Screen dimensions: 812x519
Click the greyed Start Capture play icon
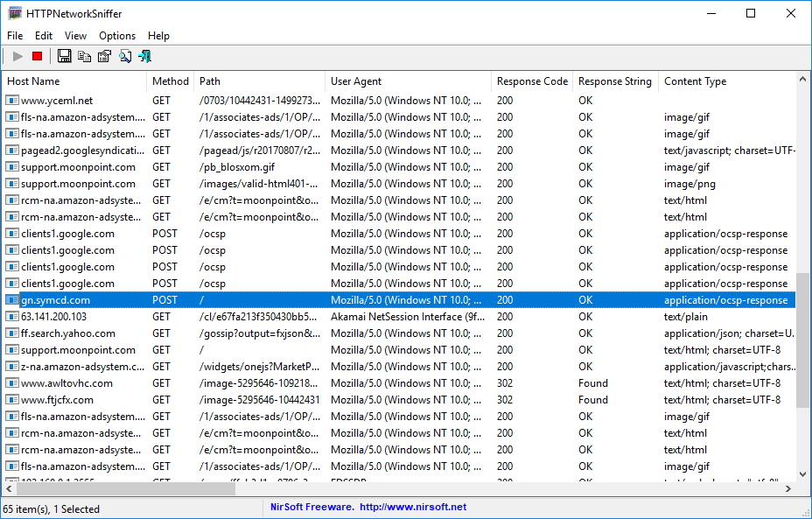click(x=17, y=56)
